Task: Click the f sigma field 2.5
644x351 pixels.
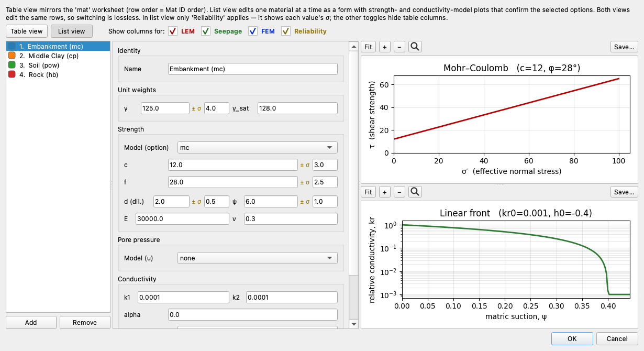Action: tap(325, 182)
